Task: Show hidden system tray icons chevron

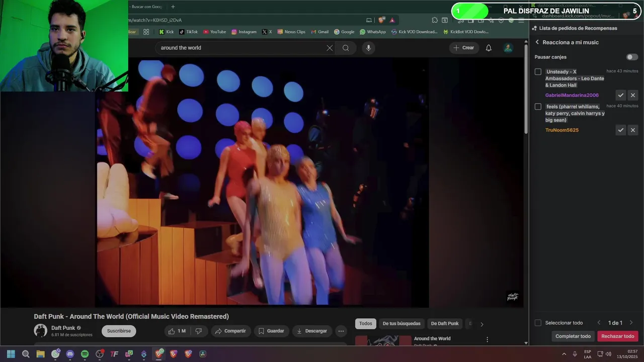Action: click(x=564, y=354)
